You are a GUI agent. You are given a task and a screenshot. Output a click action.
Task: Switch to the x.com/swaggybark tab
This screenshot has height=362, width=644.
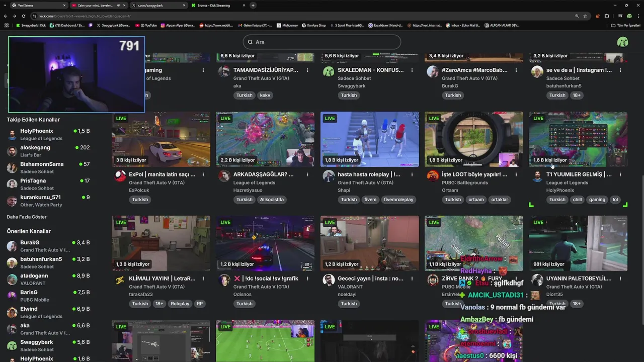tap(159, 6)
